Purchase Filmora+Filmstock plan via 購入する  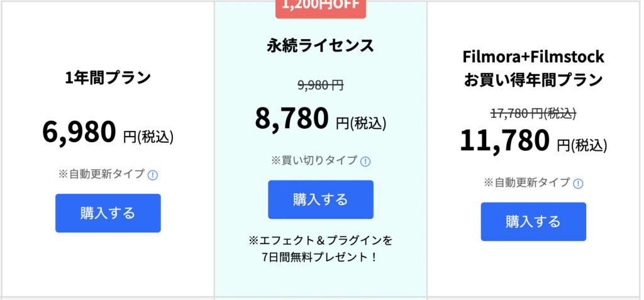point(533,221)
